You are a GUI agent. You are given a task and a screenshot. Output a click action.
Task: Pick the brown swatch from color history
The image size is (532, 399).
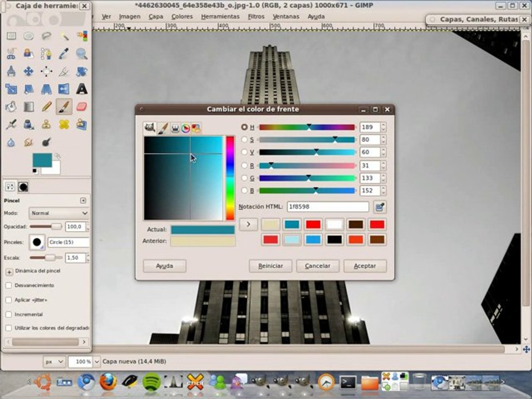pos(377,239)
